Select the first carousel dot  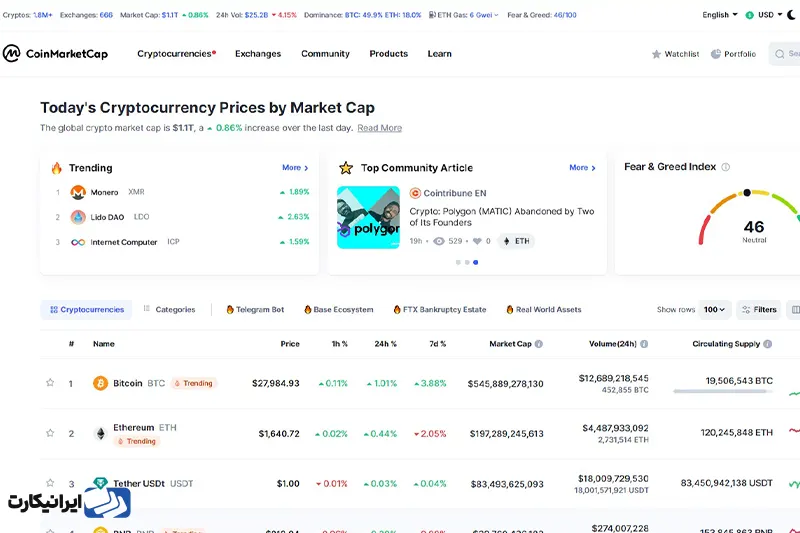[x=458, y=262]
